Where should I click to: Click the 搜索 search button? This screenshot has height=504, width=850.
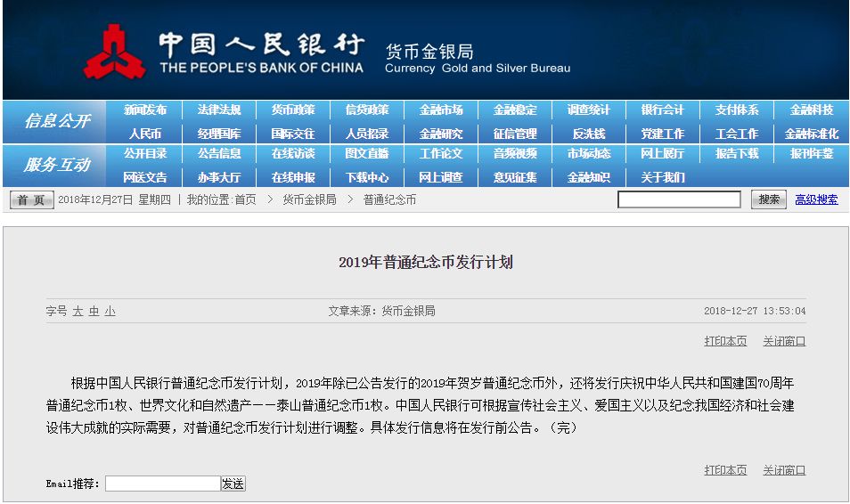769,199
